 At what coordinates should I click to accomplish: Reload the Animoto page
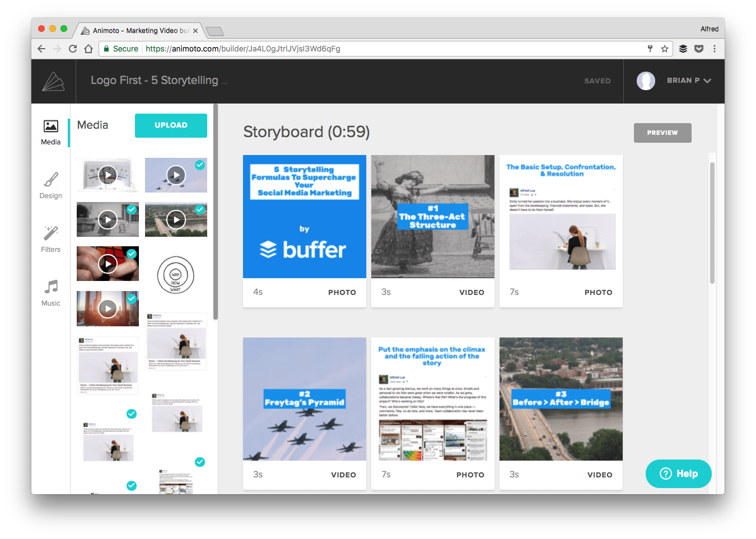[x=73, y=49]
